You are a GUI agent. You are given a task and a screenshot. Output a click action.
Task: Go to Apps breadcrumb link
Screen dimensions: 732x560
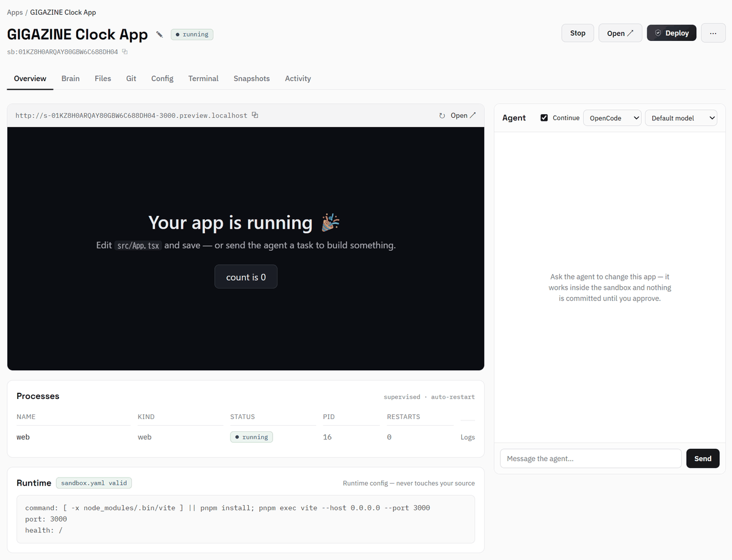(15, 12)
